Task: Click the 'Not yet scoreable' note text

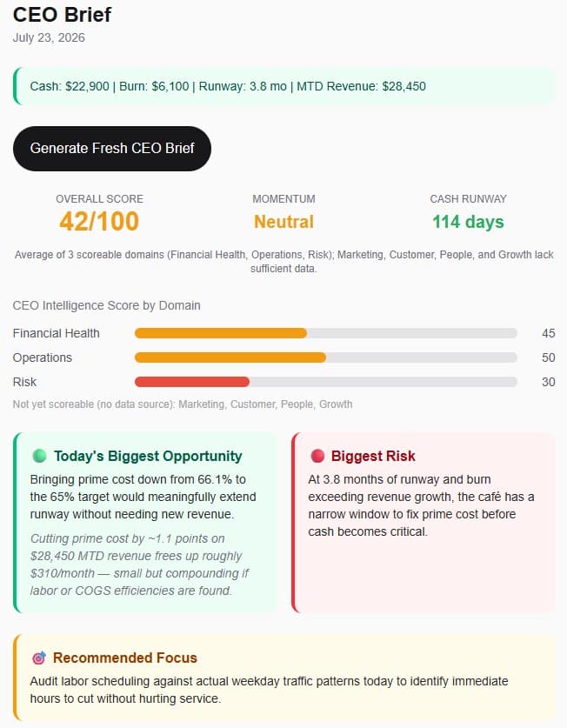Action: 183,404
